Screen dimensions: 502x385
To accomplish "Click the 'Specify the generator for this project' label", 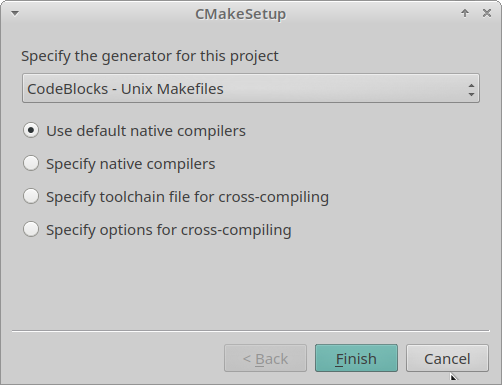I will (150, 56).
